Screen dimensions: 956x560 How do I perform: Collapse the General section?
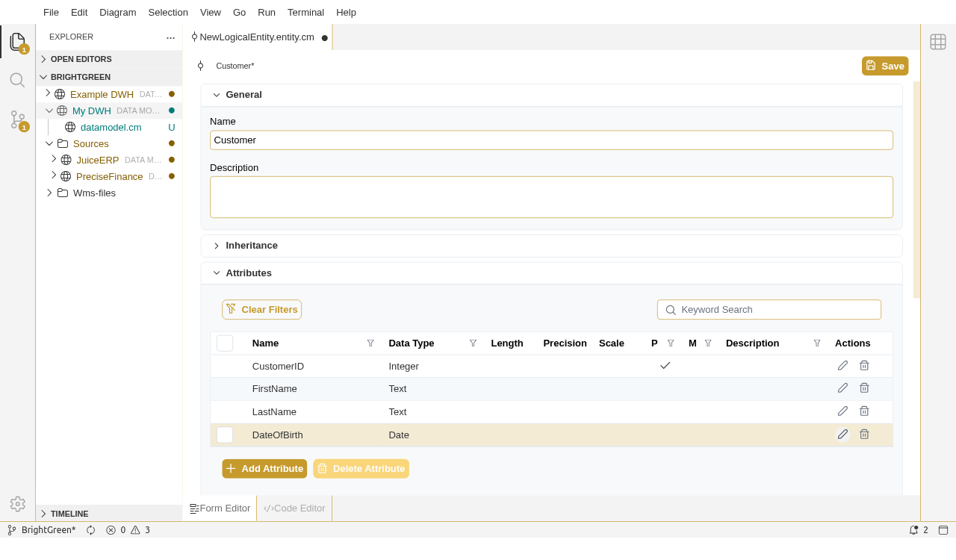217,95
